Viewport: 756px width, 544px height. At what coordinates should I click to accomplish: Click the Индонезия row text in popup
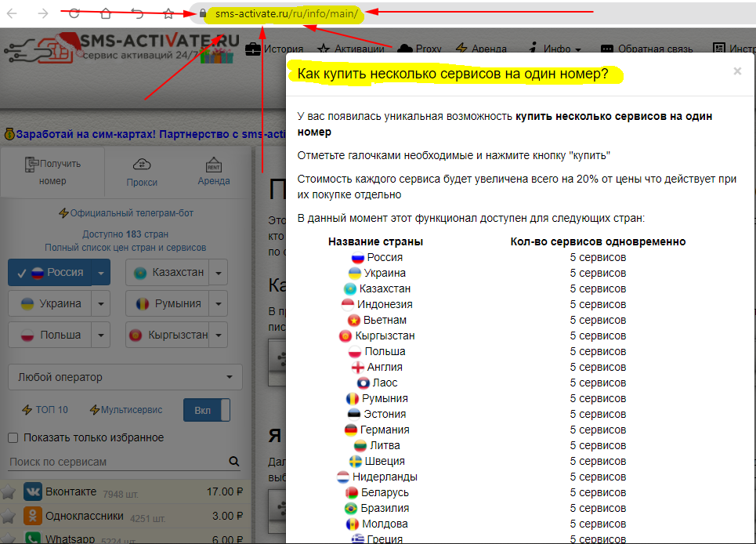click(385, 304)
